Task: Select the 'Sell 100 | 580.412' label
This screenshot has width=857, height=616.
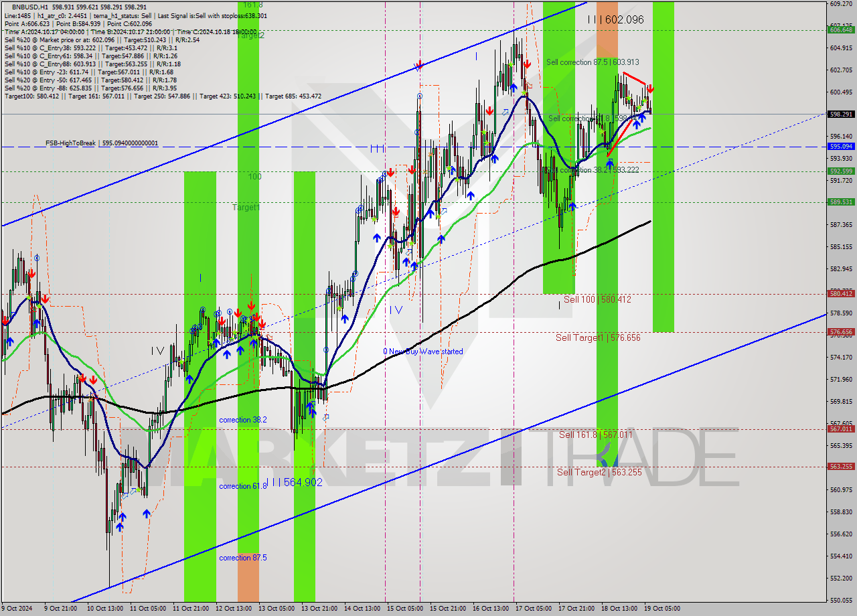Action: click(x=597, y=299)
